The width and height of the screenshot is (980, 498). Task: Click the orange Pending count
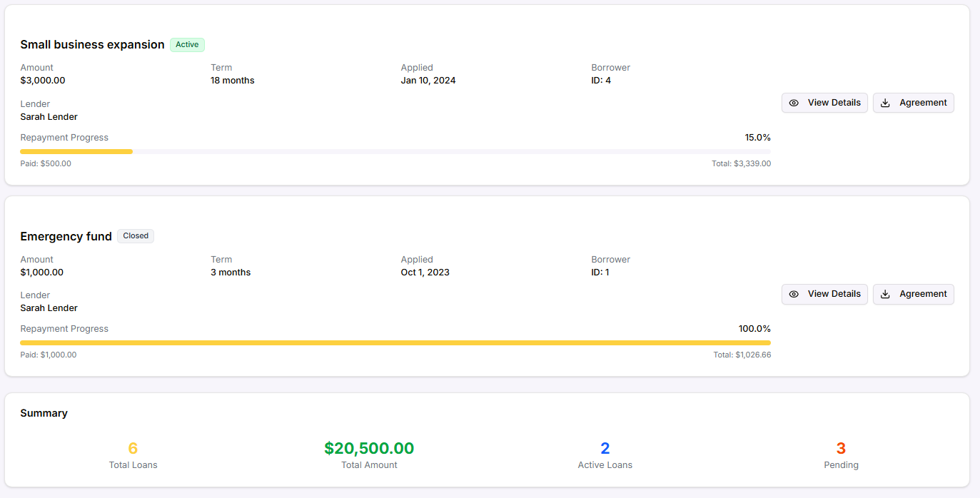tap(841, 448)
